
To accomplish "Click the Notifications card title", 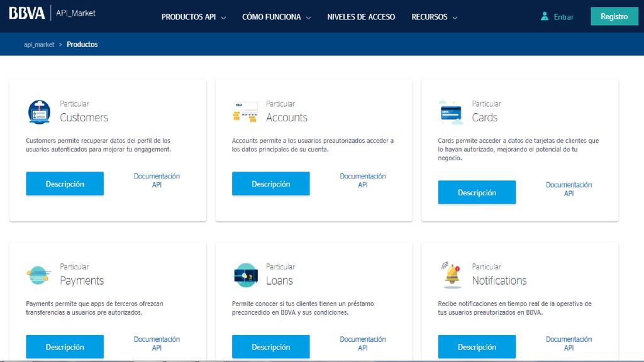I will tap(499, 280).
